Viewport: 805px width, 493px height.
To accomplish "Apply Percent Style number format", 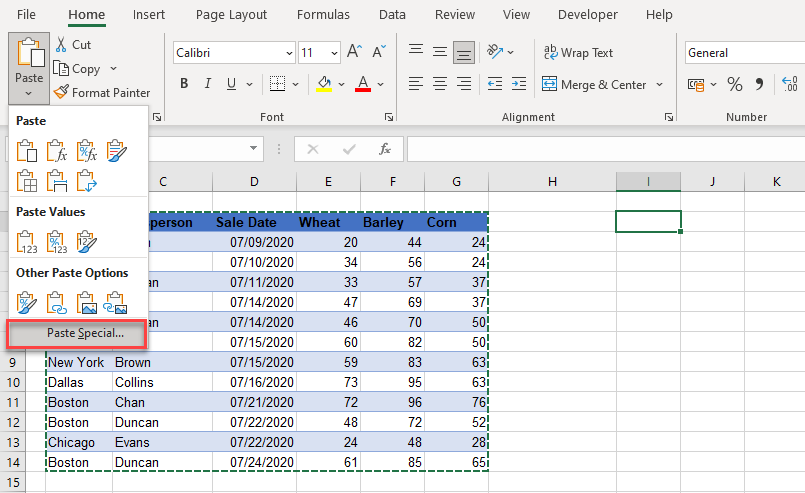I will tap(734, 85).
